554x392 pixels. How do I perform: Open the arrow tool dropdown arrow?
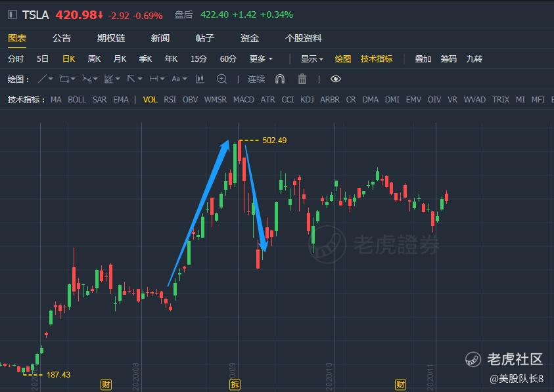140,79
